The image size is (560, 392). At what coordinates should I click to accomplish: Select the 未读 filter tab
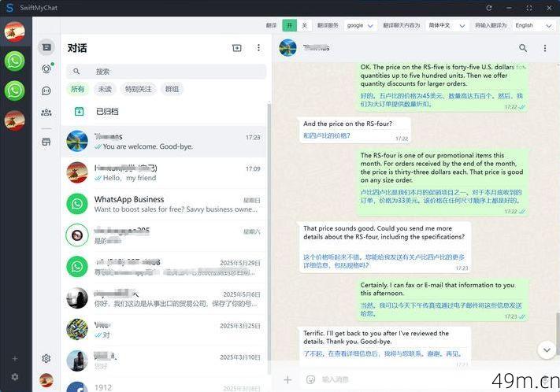tap(105, 89)
